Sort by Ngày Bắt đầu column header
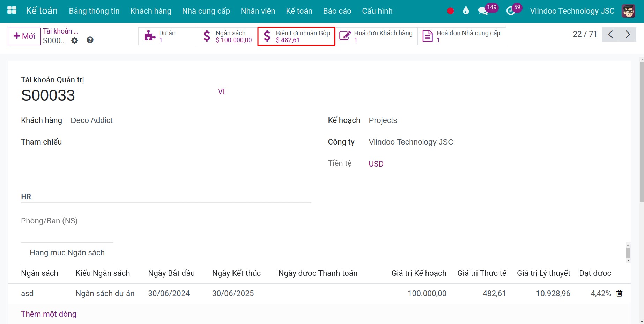644x324 pixels. [171, 273]
